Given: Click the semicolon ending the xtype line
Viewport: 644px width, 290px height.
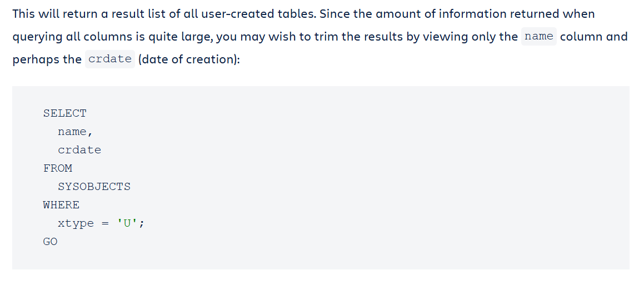Looking at the screenshot, I should click(142, 223).
